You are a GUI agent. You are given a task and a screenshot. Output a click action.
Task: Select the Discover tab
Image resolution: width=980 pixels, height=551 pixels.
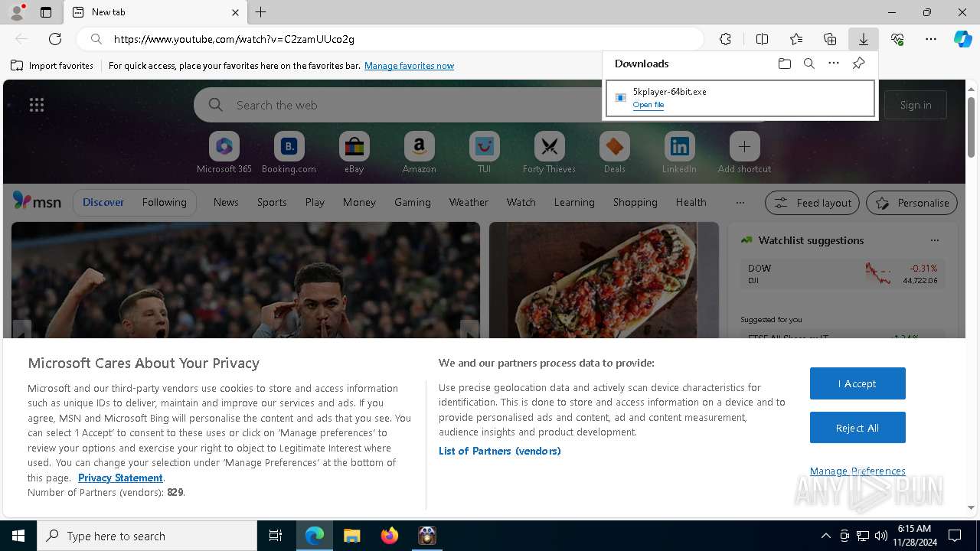tap(103, 202)
